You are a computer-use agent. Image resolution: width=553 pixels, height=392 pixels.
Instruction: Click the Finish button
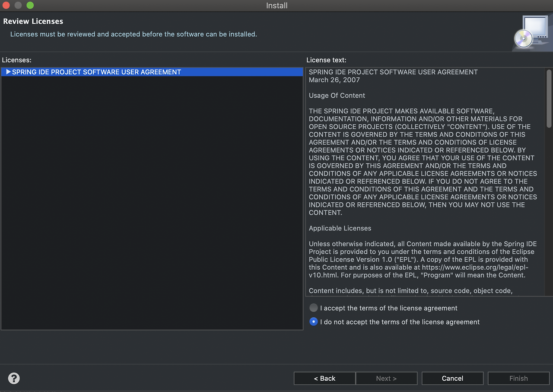518,378
